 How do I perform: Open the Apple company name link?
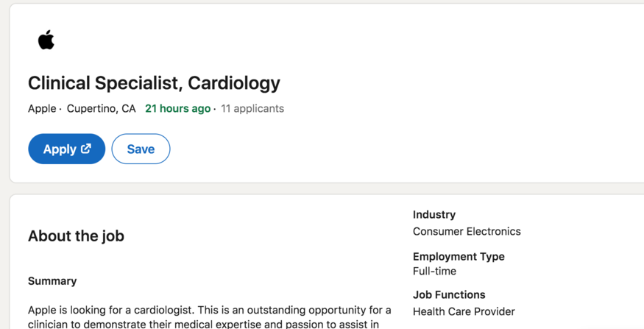click(42, 108)
